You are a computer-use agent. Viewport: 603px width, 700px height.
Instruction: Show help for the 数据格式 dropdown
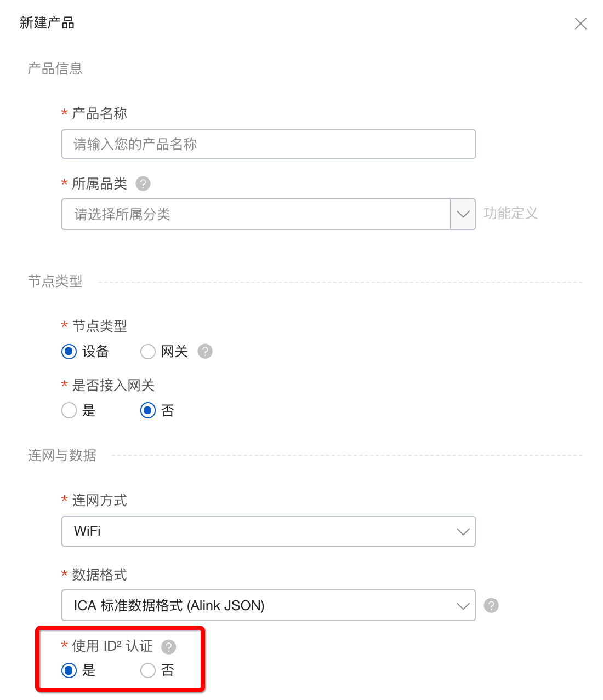491,605
